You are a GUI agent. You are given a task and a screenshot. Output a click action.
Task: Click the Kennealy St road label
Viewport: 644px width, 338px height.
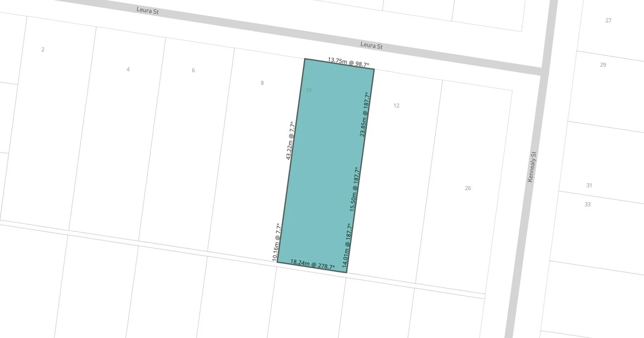pyautogui.click(x=532, y=167)
